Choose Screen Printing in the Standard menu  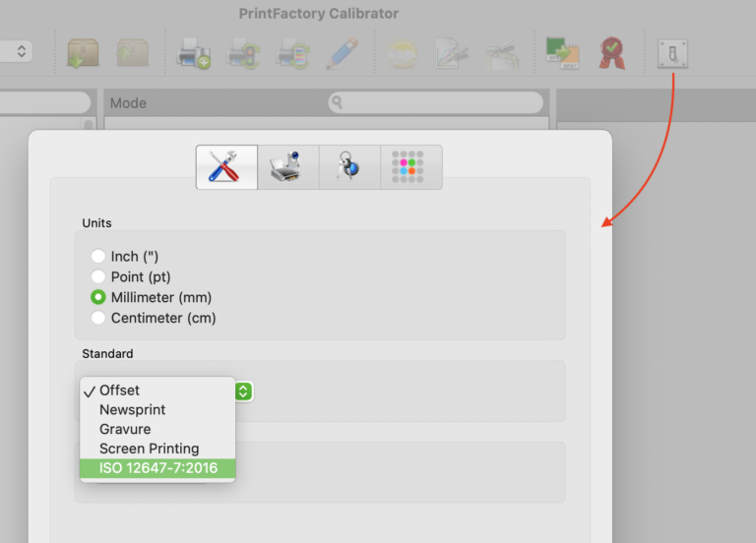coord(157,449)
